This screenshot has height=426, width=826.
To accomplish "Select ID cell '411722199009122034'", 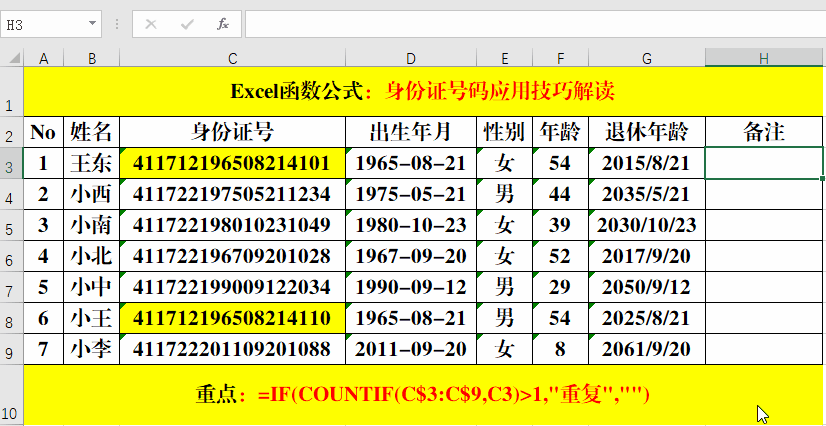I will (x=233, y=288).
